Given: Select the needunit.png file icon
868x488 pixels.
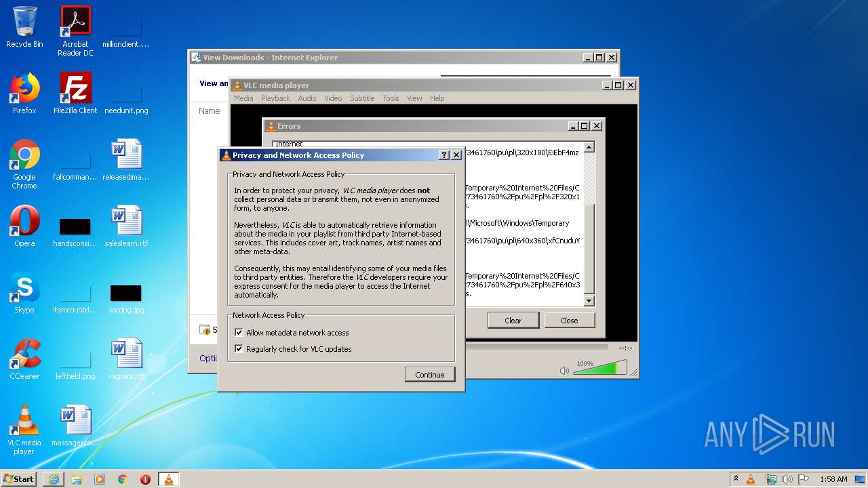Looking at the screenshot, I should [x=126, y=98].
